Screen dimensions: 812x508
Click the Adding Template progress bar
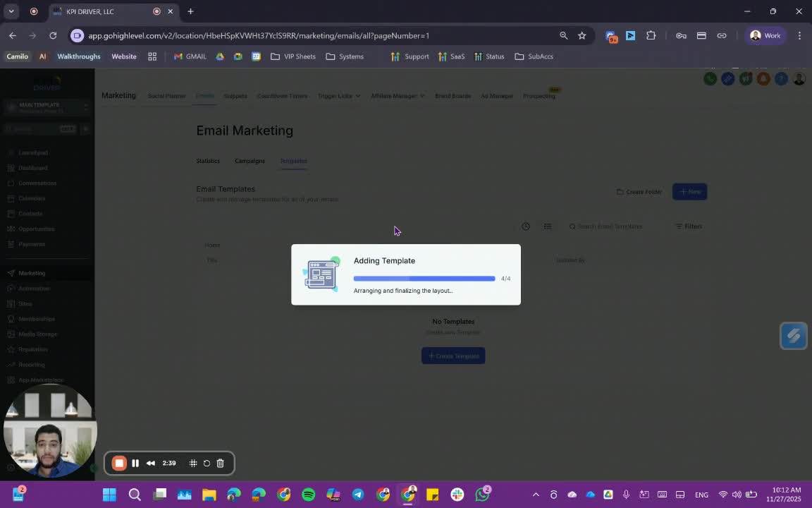pos(424,279)
